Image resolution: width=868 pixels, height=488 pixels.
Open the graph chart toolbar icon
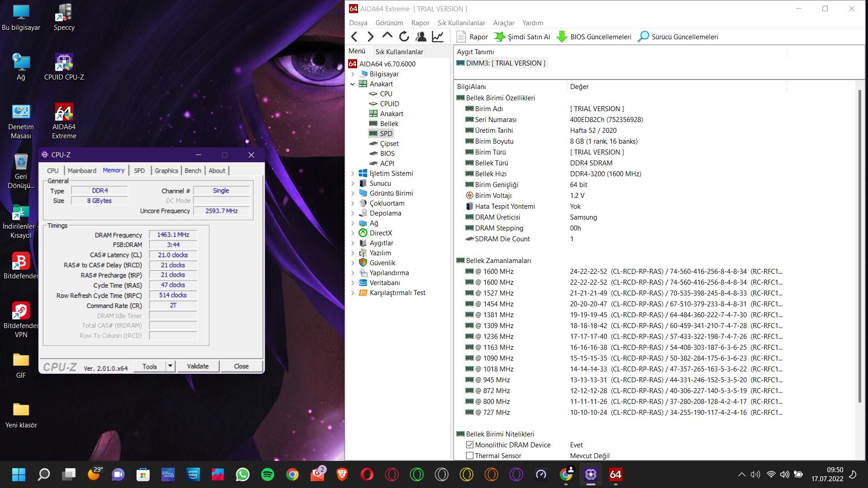point(438,37)
